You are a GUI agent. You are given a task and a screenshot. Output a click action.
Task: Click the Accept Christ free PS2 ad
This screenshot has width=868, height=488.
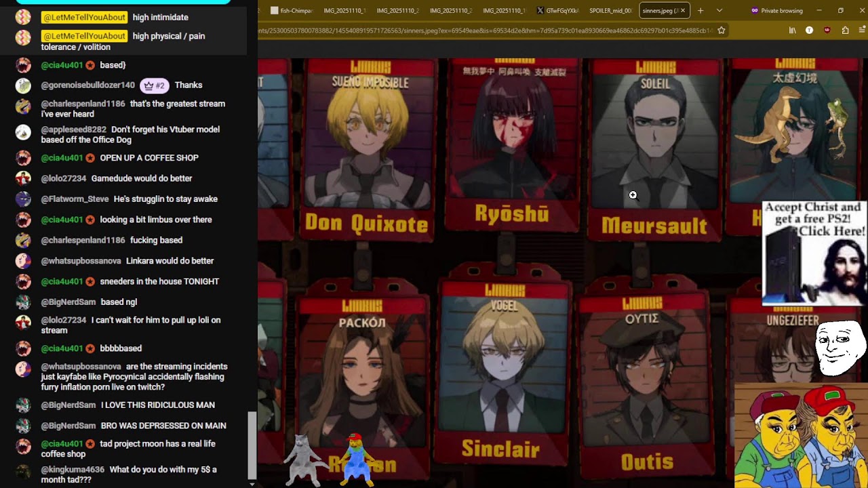[x=814, y=252]
